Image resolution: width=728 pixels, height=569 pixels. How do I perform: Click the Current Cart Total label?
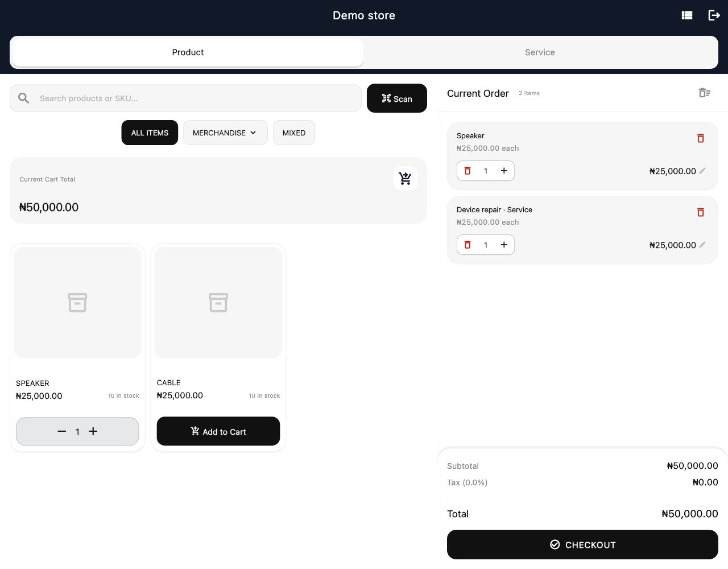47,179
